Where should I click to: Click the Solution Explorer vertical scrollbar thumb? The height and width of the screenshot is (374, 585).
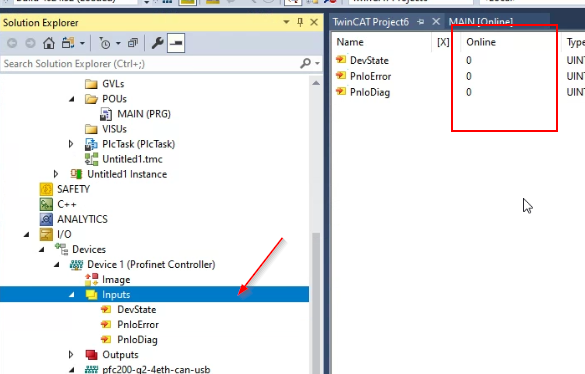[x=316, y=302]
